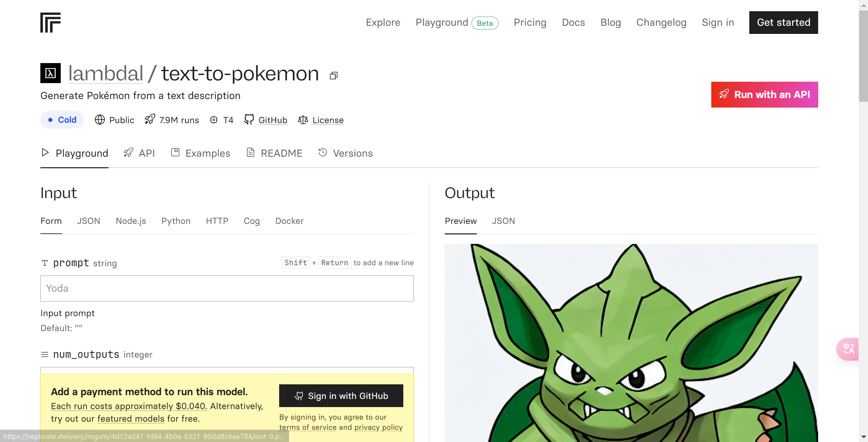This screenshot has width=868, height=442.
Task: Copy model name using copy icon
Action: (x=333, y=75)
